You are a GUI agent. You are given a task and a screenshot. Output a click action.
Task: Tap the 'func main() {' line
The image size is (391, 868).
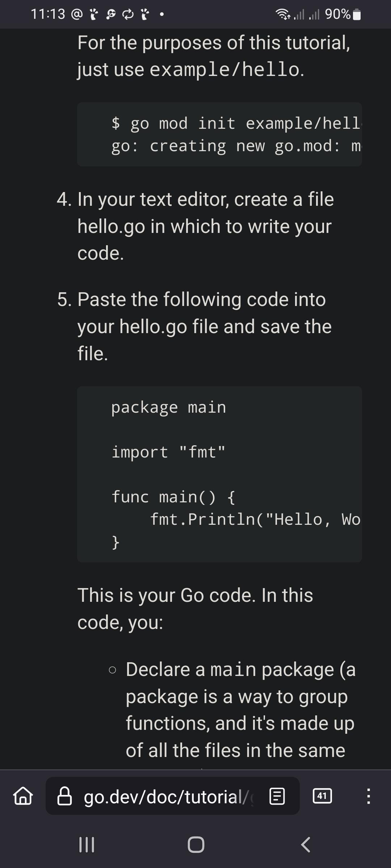click(x=173, y=497)
